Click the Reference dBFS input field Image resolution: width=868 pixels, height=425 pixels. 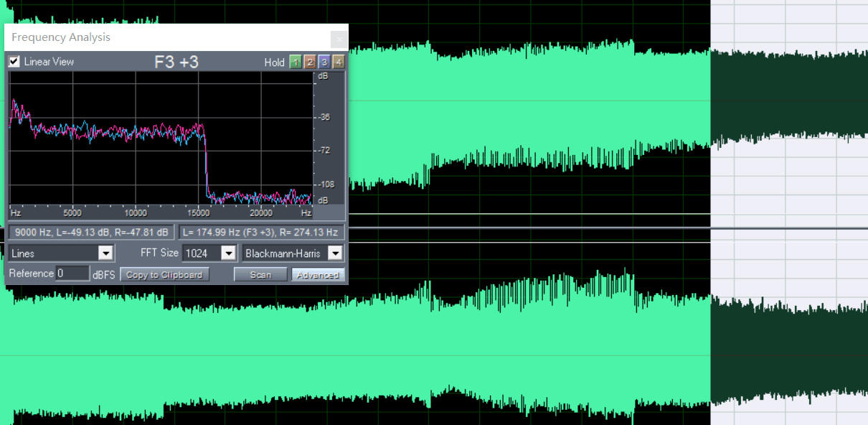click(72, 274)
